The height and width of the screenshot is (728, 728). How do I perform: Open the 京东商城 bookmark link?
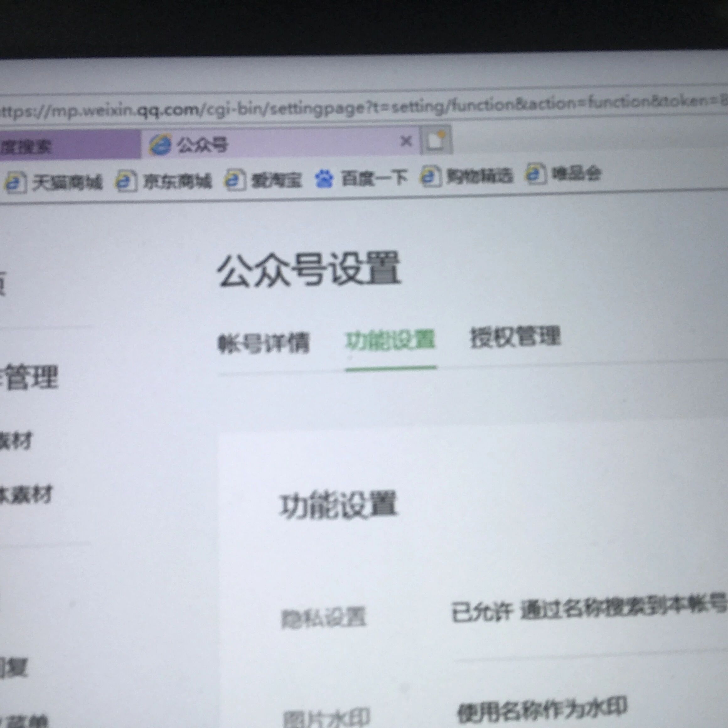point(177,181)
